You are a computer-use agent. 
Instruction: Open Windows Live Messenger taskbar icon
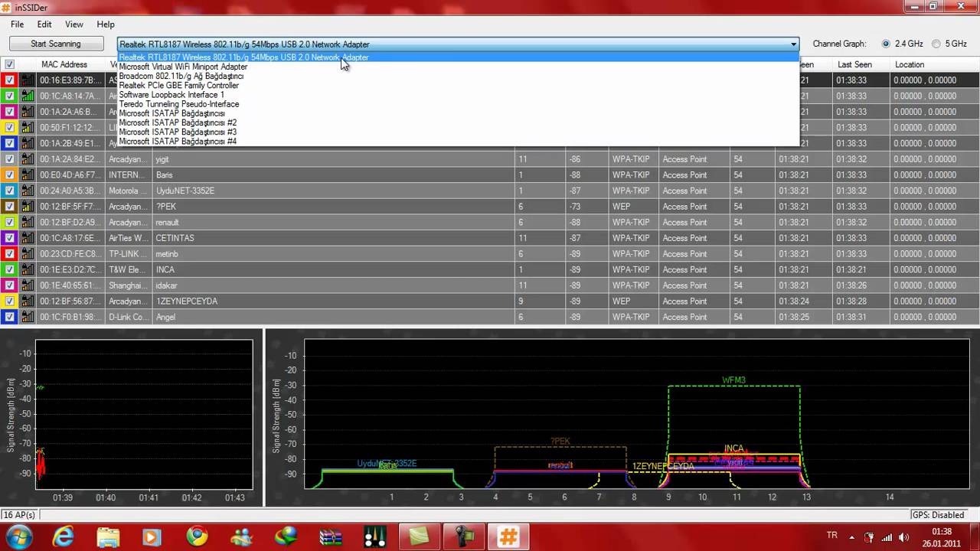coord(242,536)
